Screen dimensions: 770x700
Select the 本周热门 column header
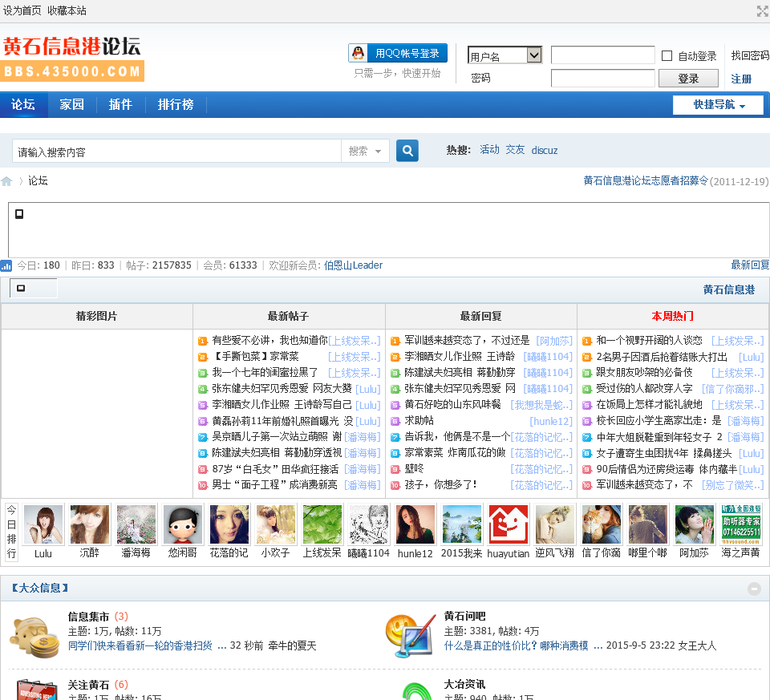(x=672, y=316)
